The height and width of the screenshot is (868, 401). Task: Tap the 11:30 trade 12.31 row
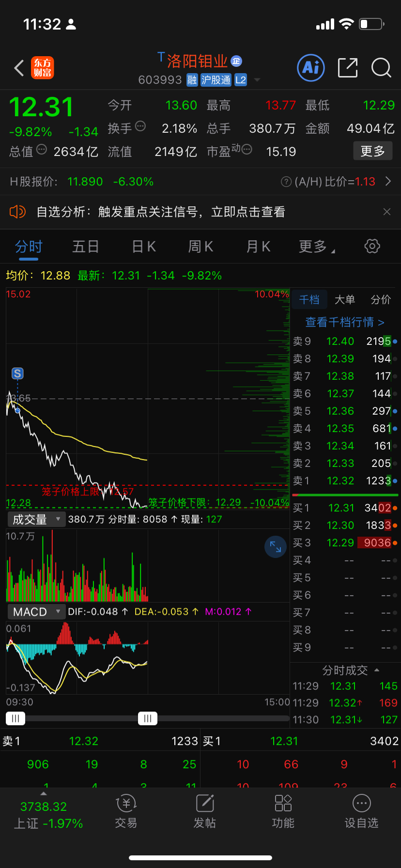pyautogui.click(x=345, y=720)
